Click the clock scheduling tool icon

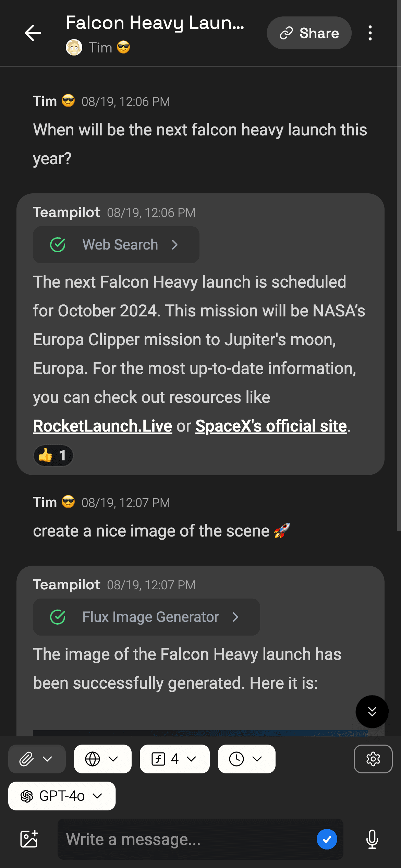pyautogui.click(x=237, y=759)
